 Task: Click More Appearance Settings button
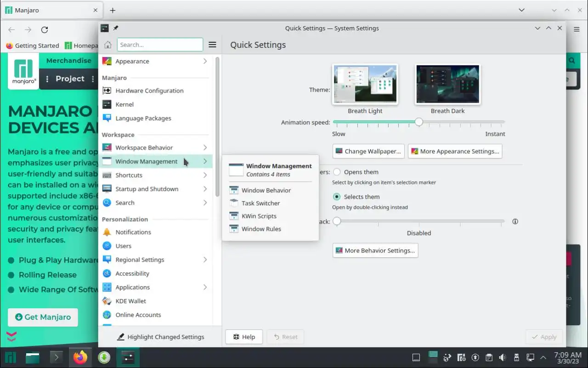tap(455, 151)
